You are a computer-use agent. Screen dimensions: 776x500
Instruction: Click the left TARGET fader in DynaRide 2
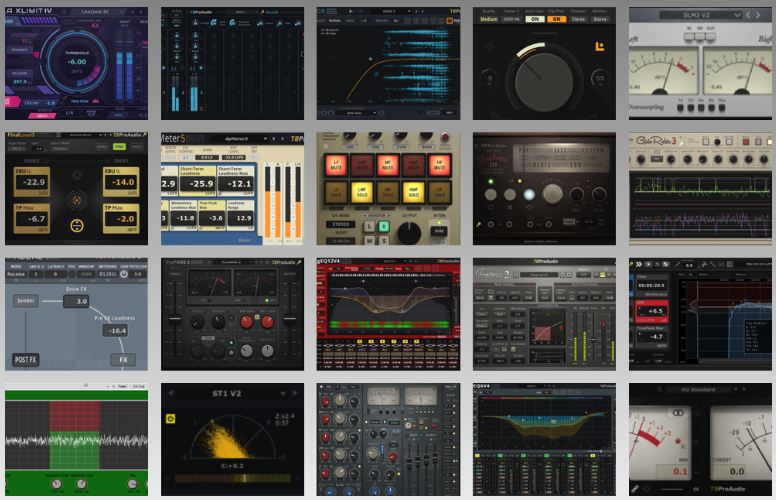[175, 319]
